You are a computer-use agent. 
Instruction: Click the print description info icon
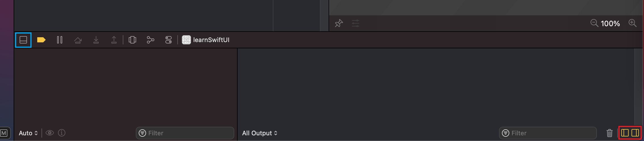[62, 133]
